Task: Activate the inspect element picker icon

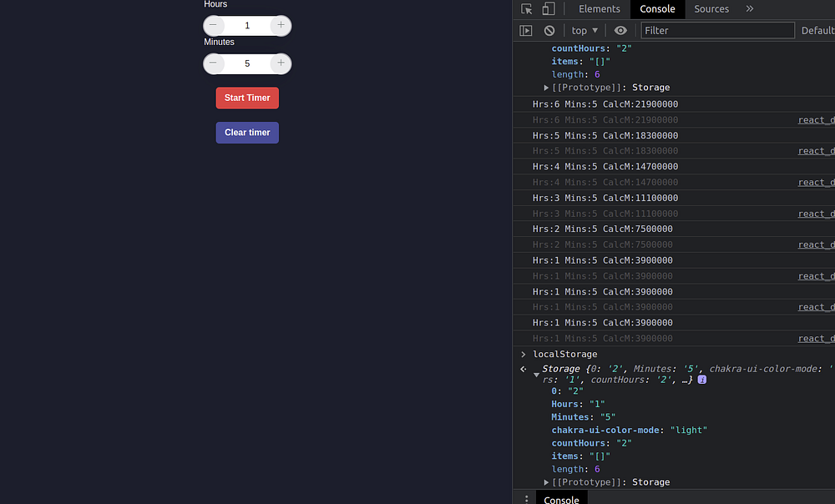Action: tap(527, 9)
